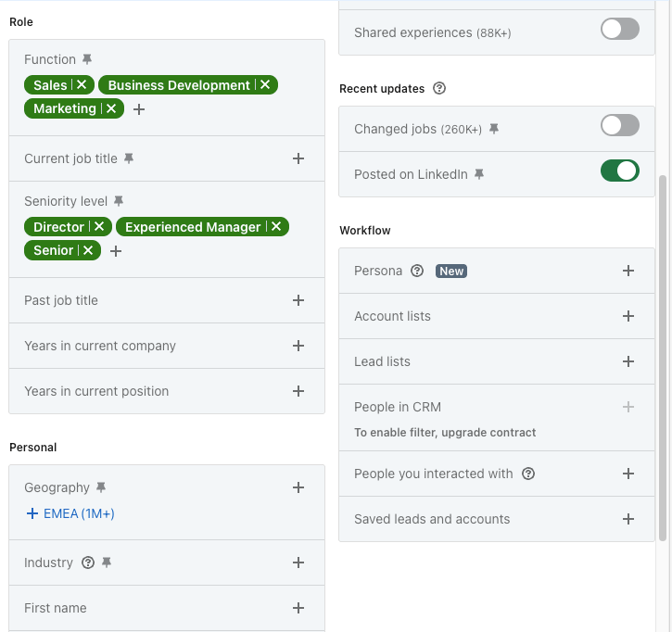
Task: Expand the Account lists filter
Action: (x=628, y=316)
